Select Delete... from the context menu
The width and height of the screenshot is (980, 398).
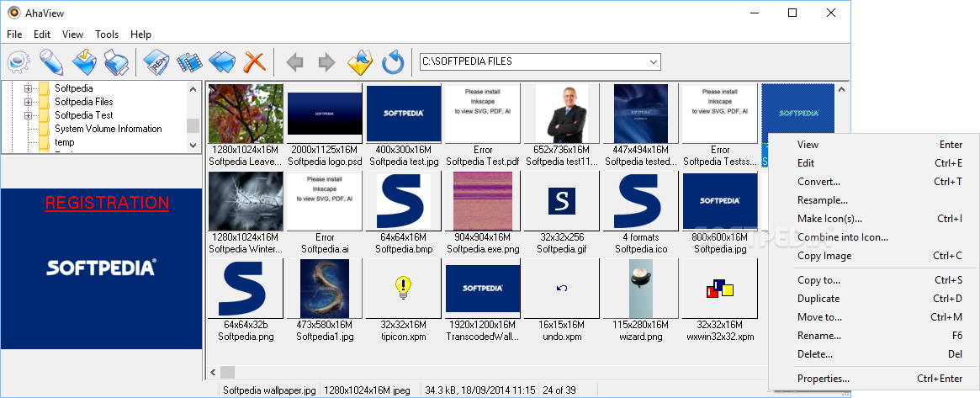873,354
